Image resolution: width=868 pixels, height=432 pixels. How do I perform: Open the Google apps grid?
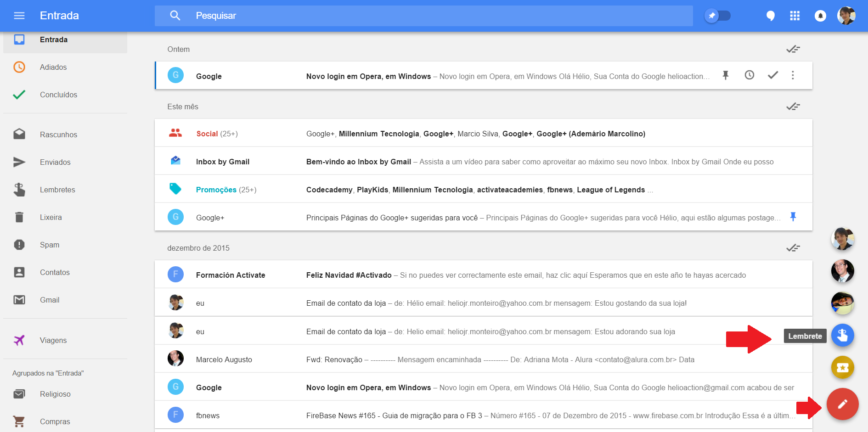[x=795, y=16]
